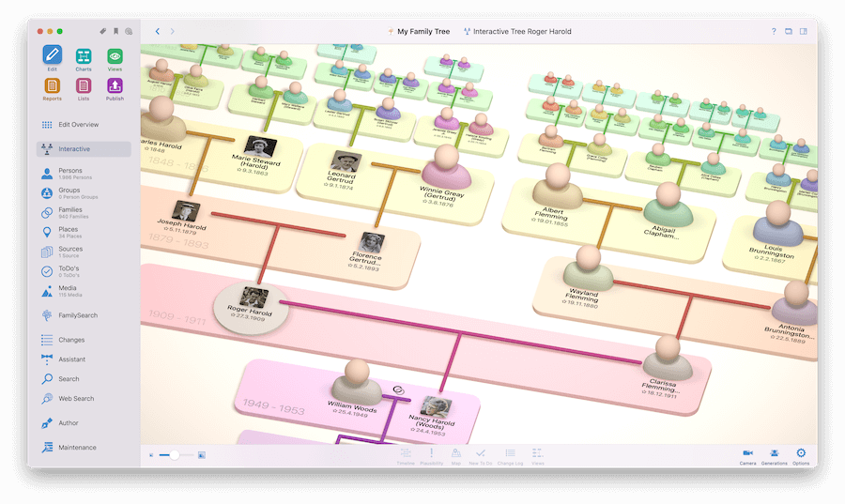Select Louis Brunningston in the tree
The height and width of the screenshot is (504, 845).
click(x=776, y=232)
